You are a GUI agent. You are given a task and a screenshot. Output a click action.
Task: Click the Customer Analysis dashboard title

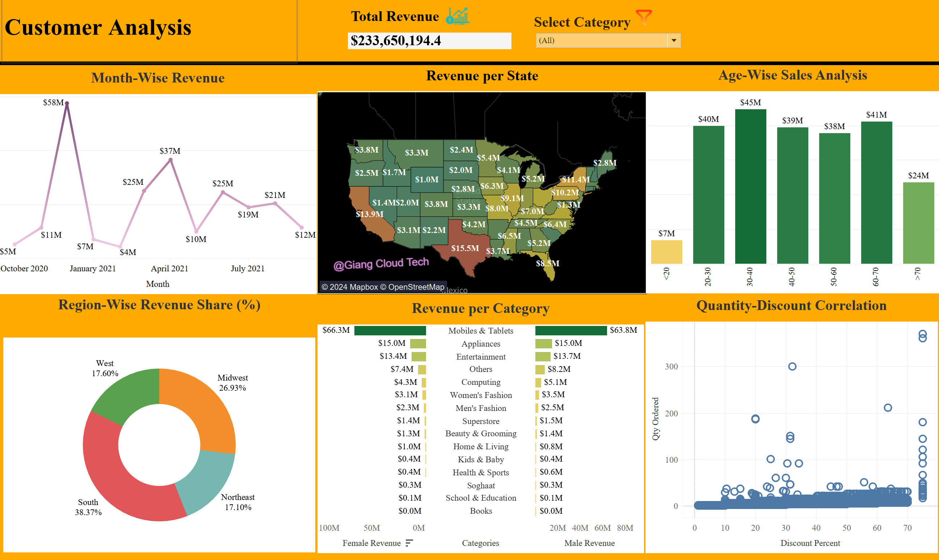(98, 27)
